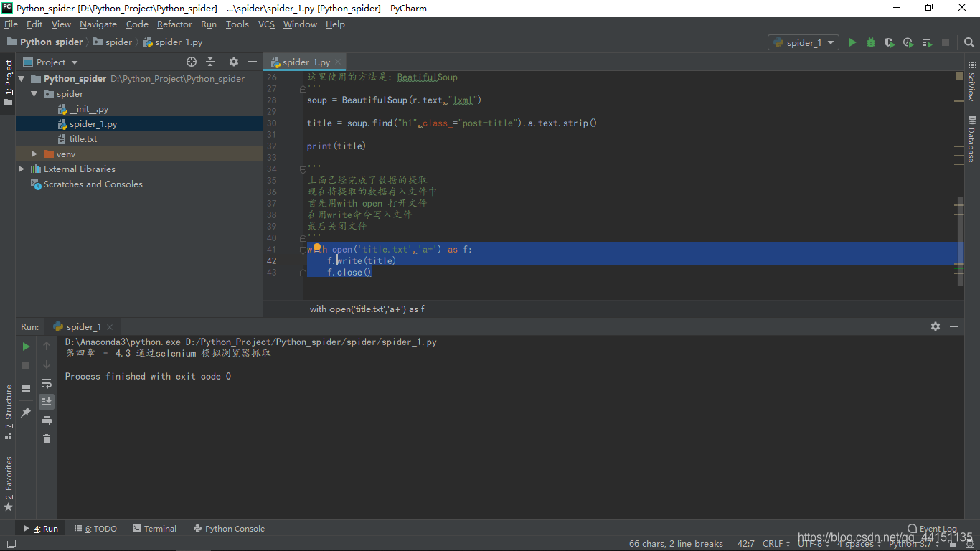Switch to the 6: TODO tab
The height and width of the screenshot is (551, 980).
pyautogui.click(x=96, y=529)
